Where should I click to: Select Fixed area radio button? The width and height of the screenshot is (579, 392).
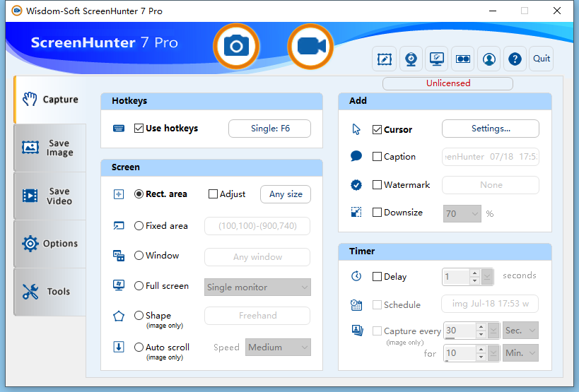tap(139, 226)
